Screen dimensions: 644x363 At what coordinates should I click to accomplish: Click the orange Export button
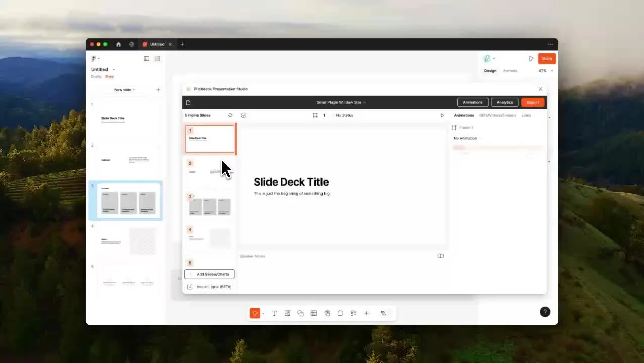[x=532, y=102]
